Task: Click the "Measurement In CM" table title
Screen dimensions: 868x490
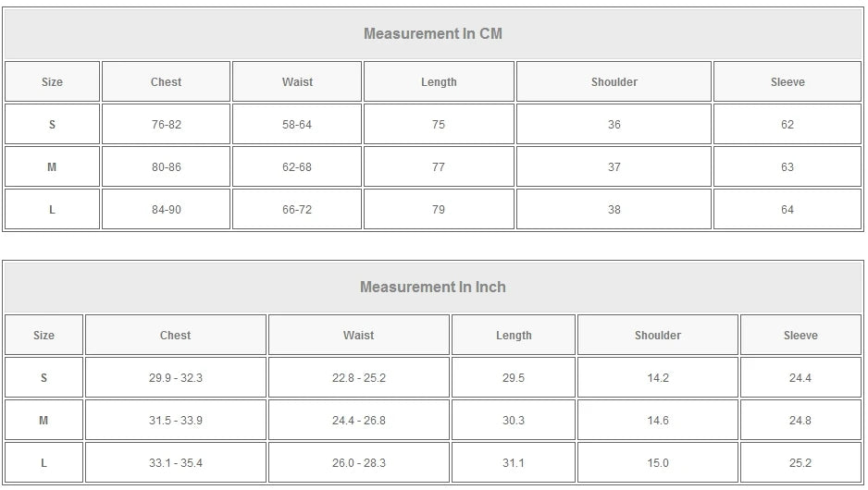Action: (433, 34)
